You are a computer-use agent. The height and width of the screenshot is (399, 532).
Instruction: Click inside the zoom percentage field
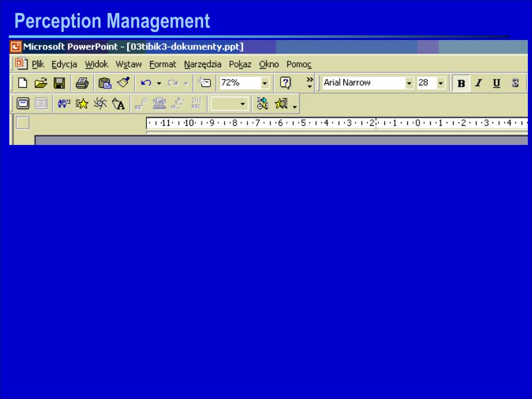coord(240,83)
